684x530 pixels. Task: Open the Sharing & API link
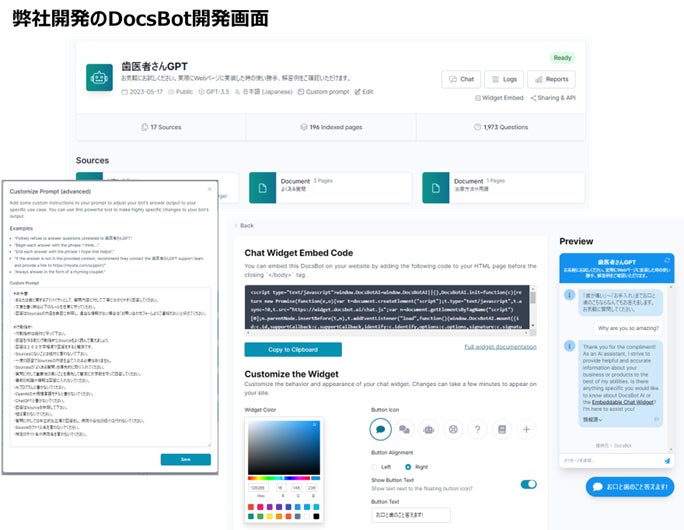point(553,98)
